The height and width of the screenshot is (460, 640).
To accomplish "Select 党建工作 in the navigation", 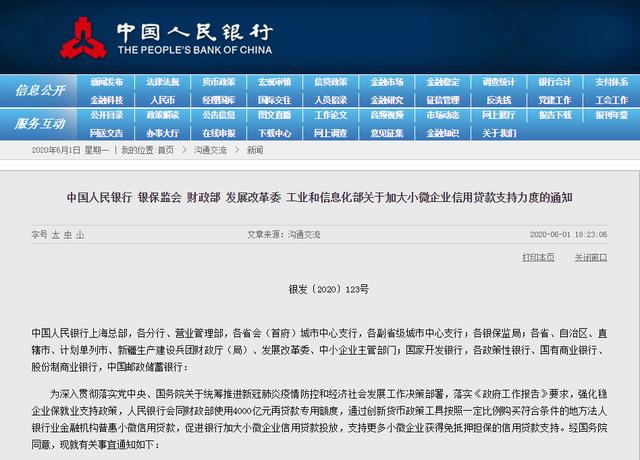I will [555, 100].
